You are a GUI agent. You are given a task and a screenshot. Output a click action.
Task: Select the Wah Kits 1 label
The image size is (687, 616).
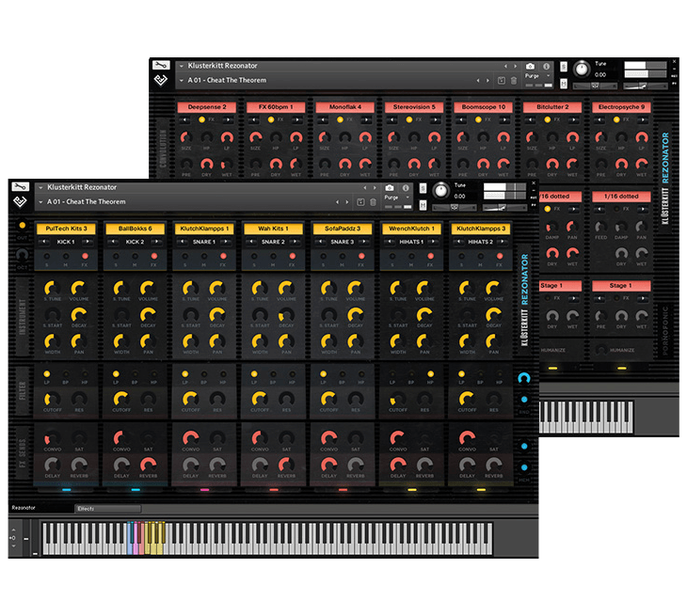tap(273, 229)
